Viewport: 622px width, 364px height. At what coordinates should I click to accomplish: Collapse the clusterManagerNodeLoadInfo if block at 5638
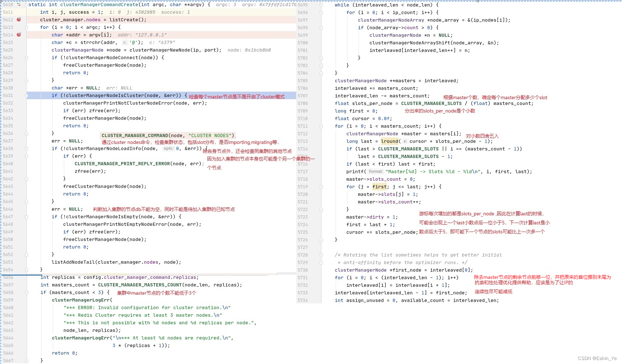[26, 149]
